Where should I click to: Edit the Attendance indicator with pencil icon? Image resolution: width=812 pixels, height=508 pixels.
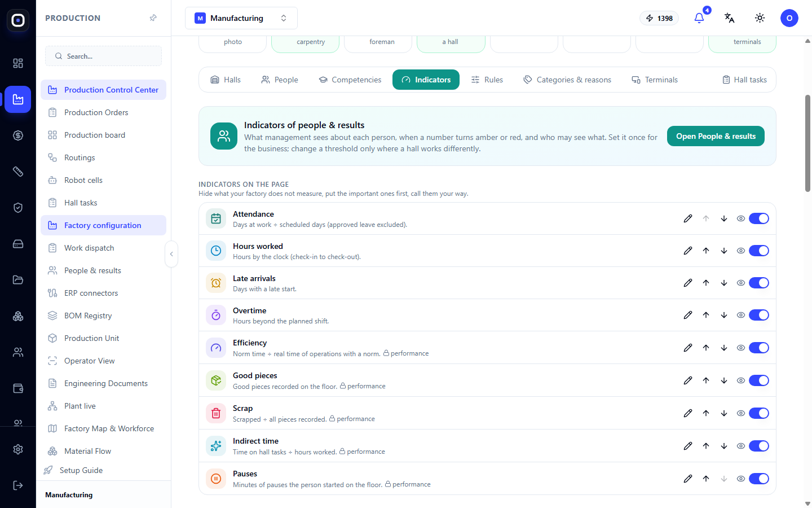click(688, 218)
